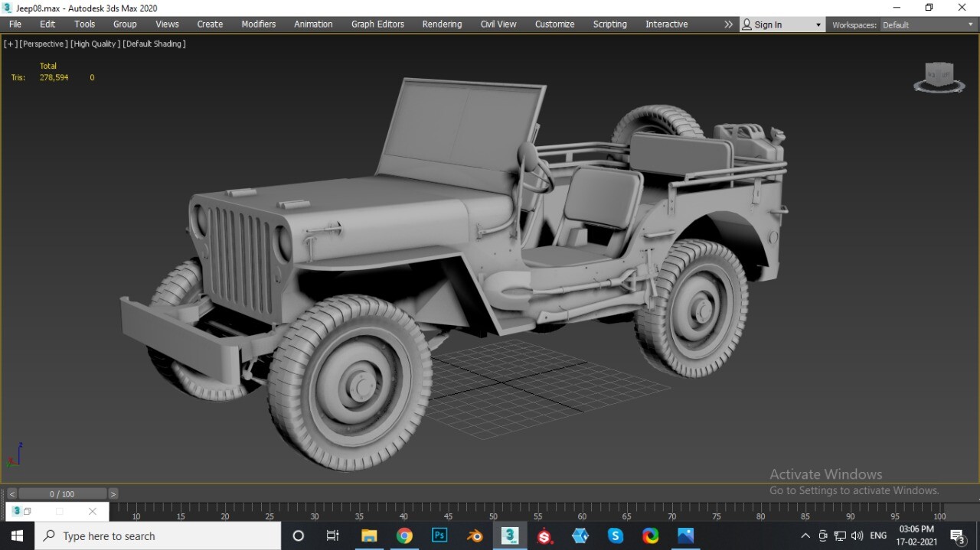This screenshot has height=550, width=980.
Task: Open the blue gem app on taskbar
Action: click(580, 535)
